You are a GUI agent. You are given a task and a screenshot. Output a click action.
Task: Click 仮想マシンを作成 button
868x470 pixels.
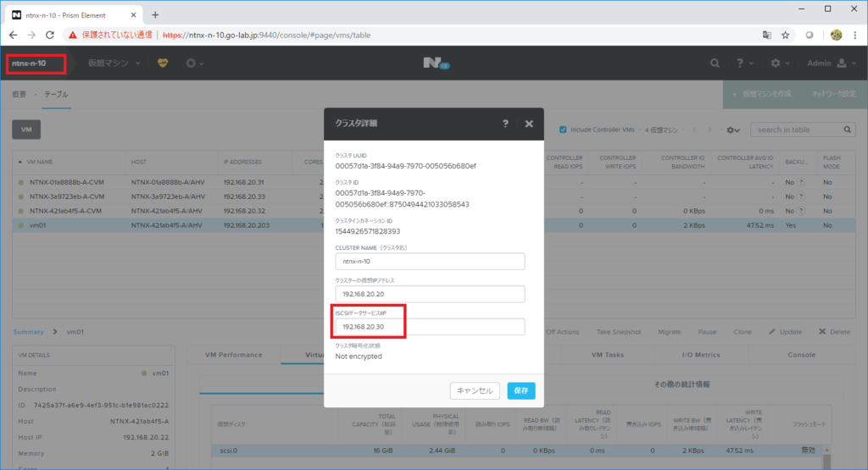click(762, 94)
